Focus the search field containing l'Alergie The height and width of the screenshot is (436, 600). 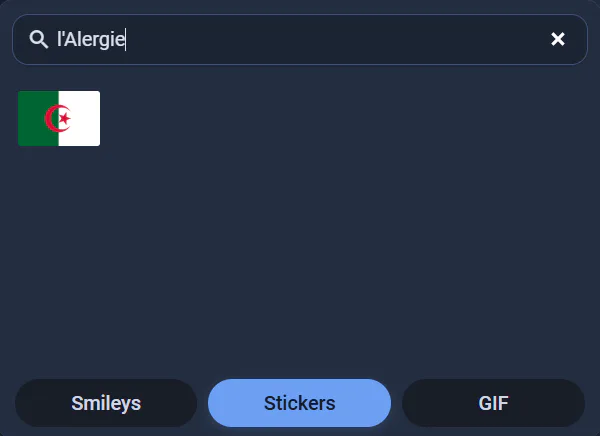300,39
